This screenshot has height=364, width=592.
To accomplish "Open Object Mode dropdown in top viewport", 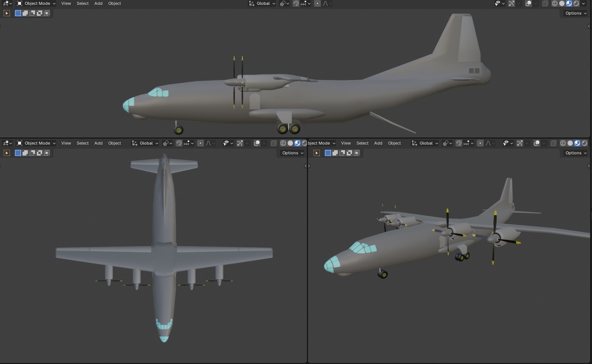I will [x=36, y=3].
